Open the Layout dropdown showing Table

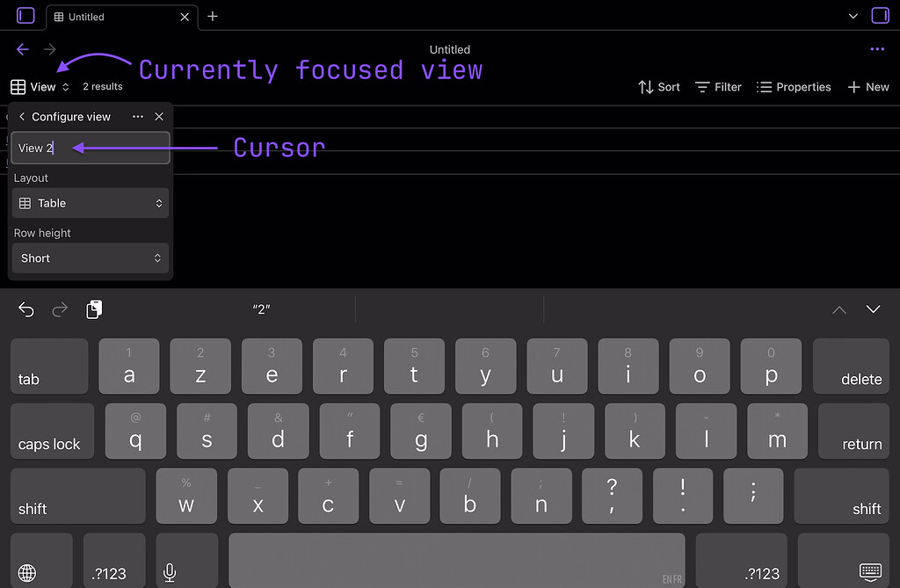90,203
